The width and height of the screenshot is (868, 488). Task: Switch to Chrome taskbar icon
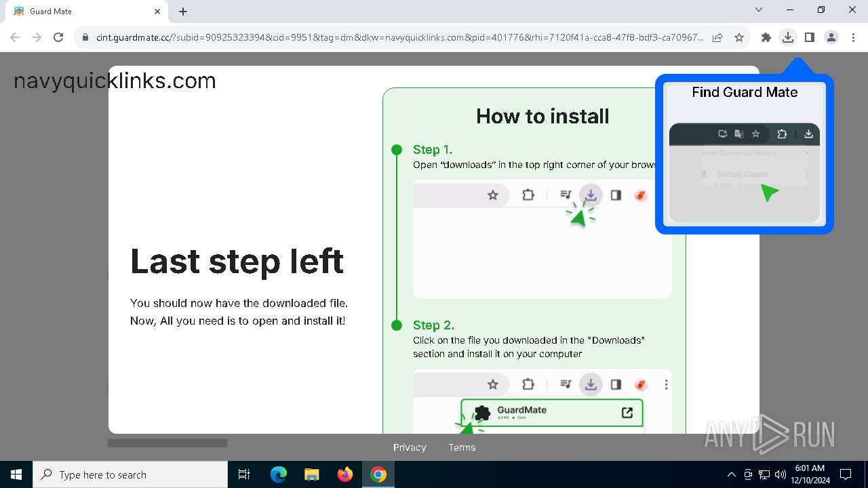(x=378, y=474)
